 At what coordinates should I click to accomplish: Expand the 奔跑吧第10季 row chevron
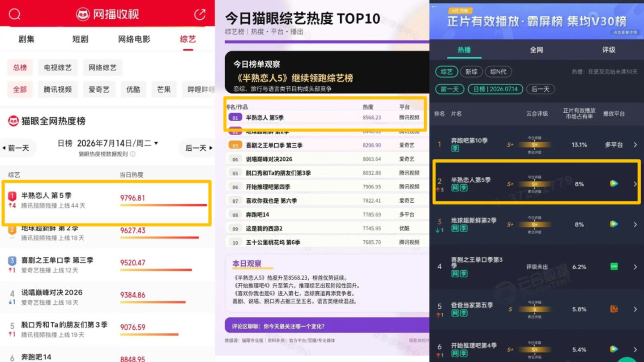[635, 145]
